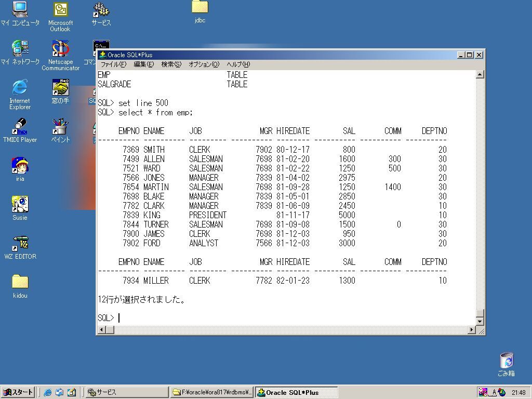Open the オプション(O) menu in SQL*Plus

click(204, 64)
